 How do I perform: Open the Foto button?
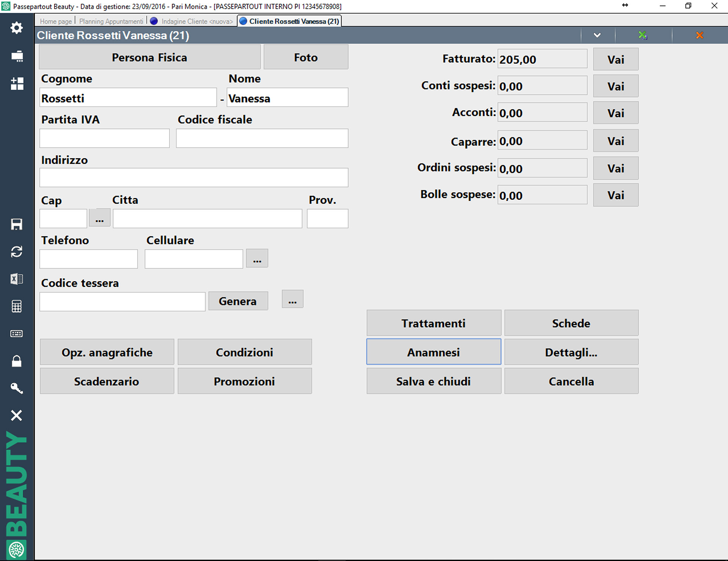click(306, 57)
